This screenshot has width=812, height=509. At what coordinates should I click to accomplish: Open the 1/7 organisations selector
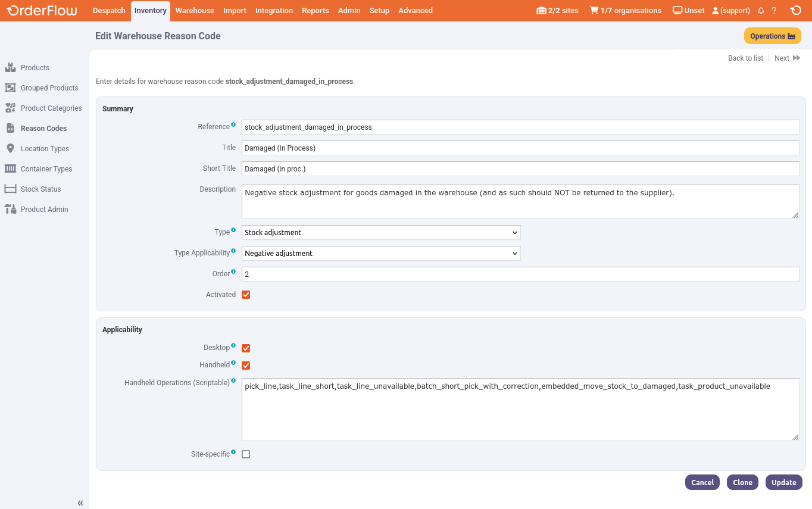click(625, 11)
